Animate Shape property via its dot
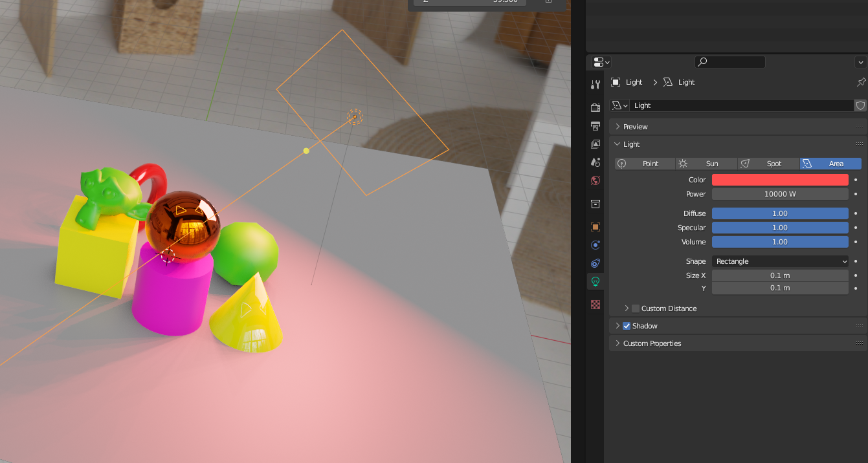This screenshot has width=868, height=463. point(856,261)
